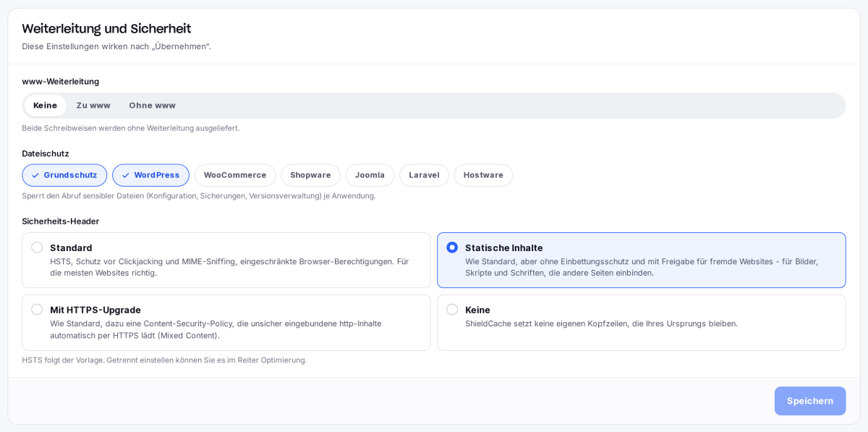Click the Sperrt den Abruf hint text

click(x=199, y=196)
